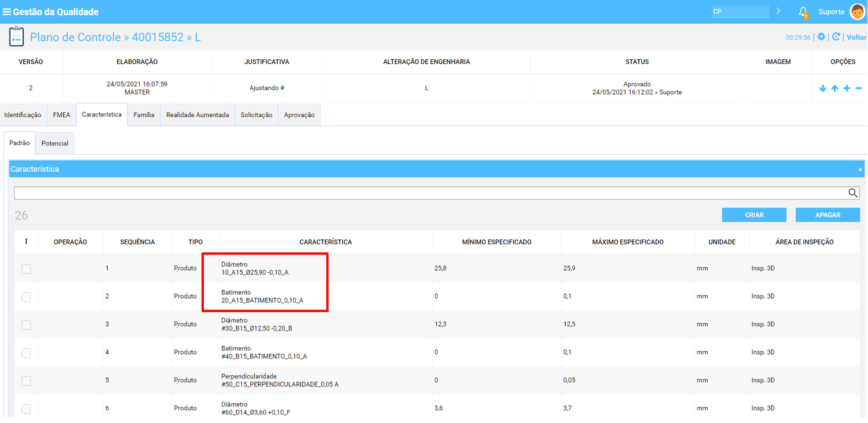This screenshot has width=868, height=423.
Task: Check the box for sequence 5 row
Action: click(x=26, y=380)
